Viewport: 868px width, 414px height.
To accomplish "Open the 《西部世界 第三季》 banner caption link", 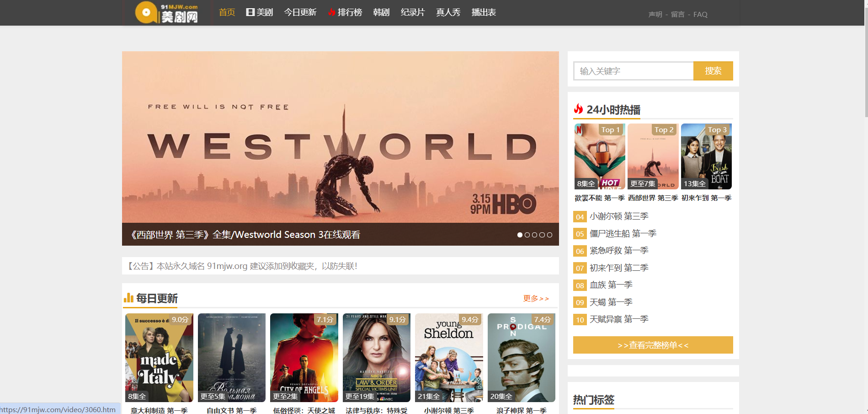I will click(245, 235).
